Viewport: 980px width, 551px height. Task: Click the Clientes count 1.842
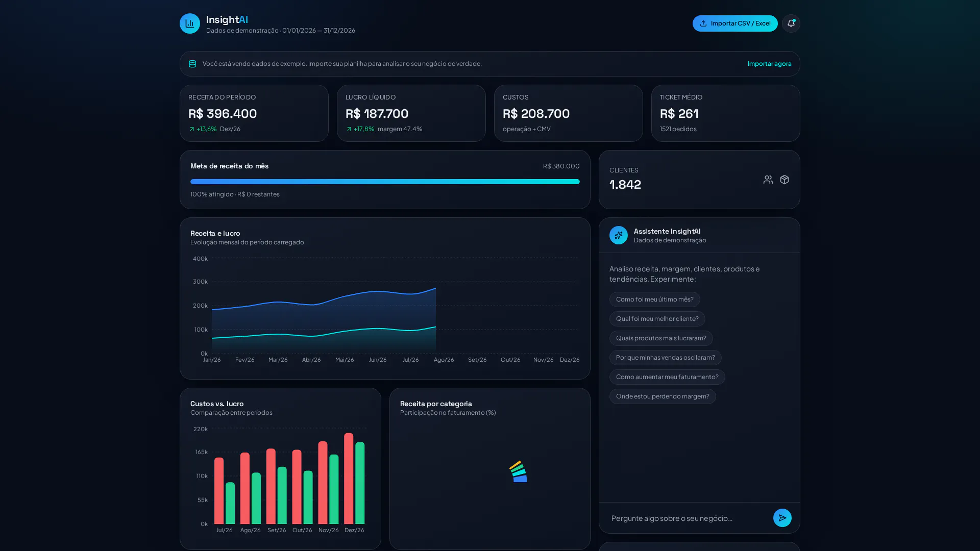625,184
